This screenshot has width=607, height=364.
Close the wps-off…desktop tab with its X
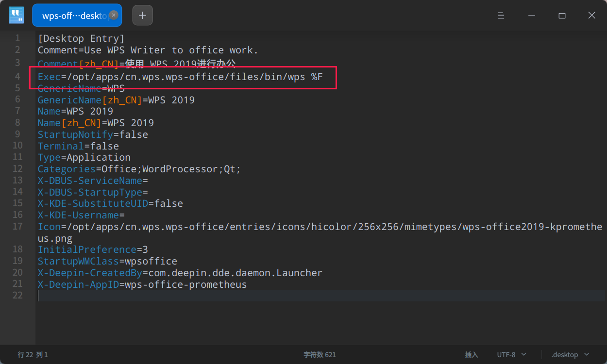point(113,15)
